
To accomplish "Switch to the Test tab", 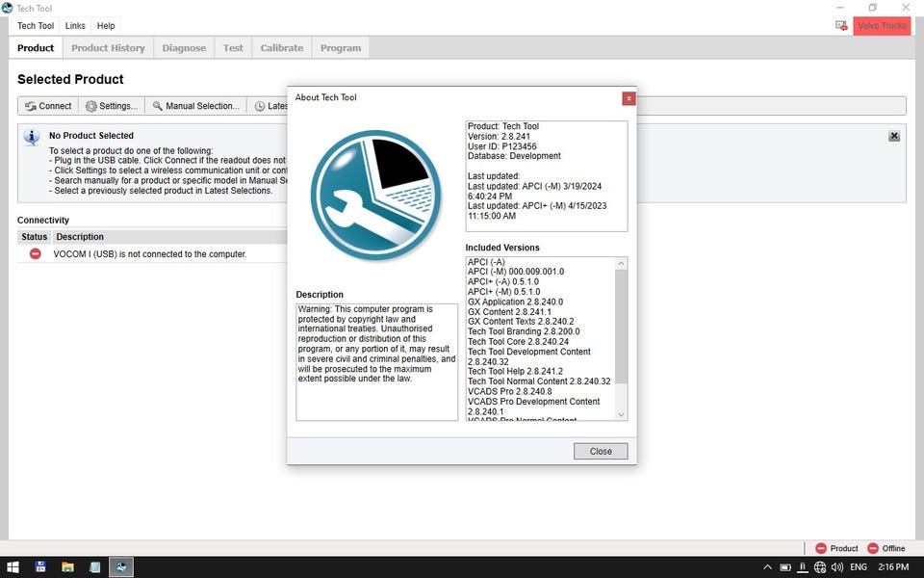I will (233, 48).
